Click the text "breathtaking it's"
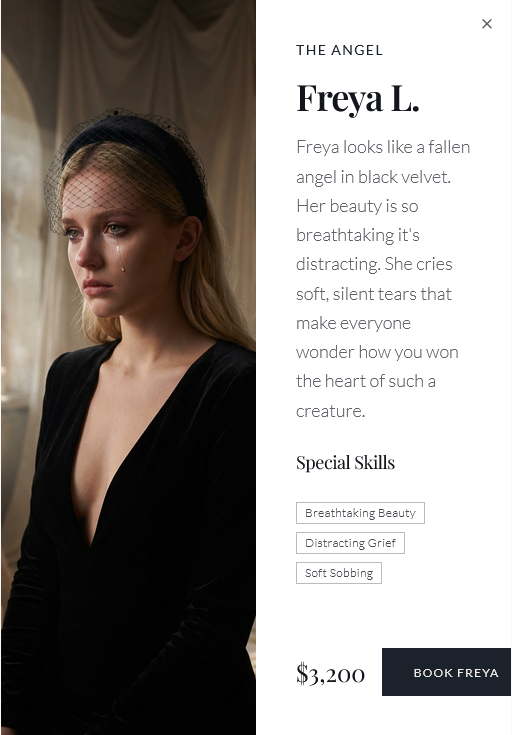This screenshot has height=735, width=512. (358, 235)
